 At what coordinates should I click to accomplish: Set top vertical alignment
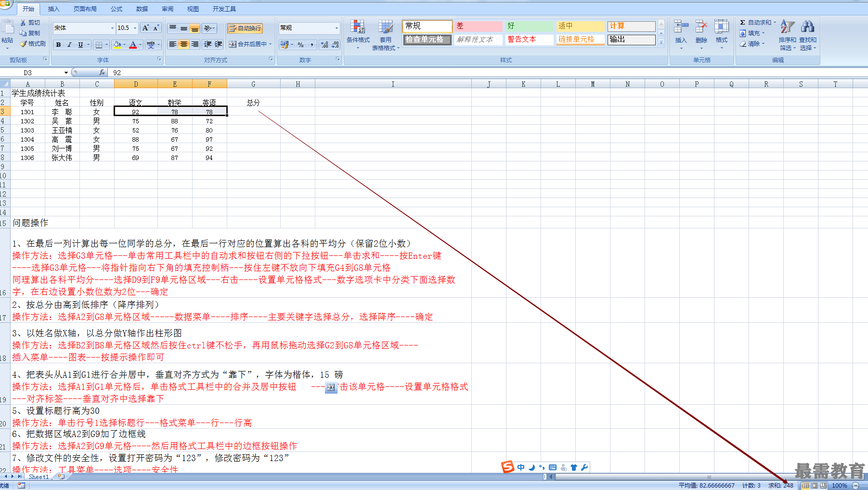(173, 28)
